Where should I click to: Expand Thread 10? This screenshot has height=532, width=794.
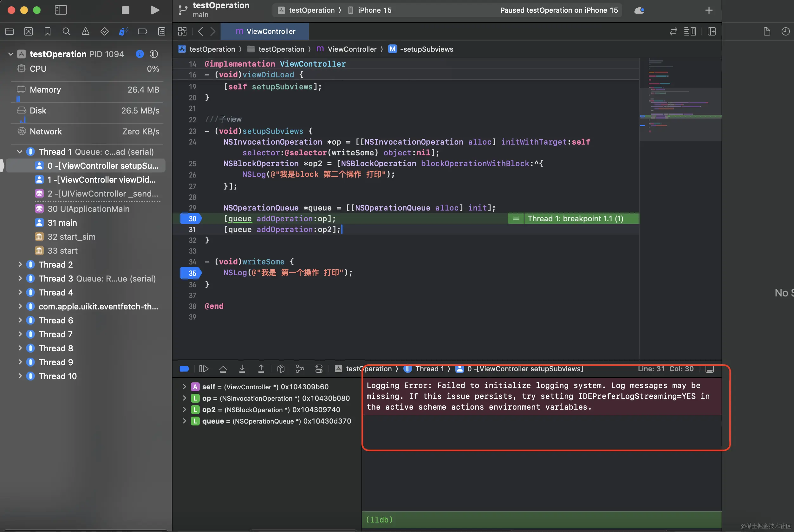click(20, 376)
